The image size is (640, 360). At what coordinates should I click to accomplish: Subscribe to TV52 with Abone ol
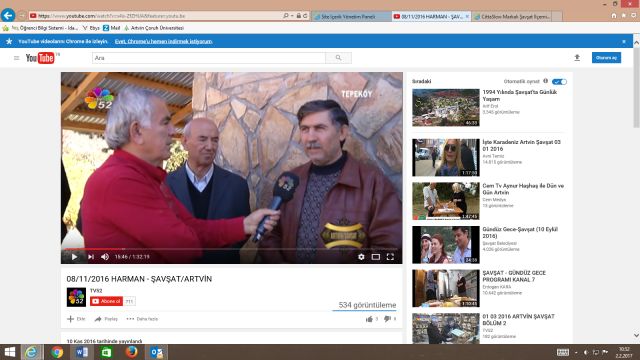pos(107,301)
